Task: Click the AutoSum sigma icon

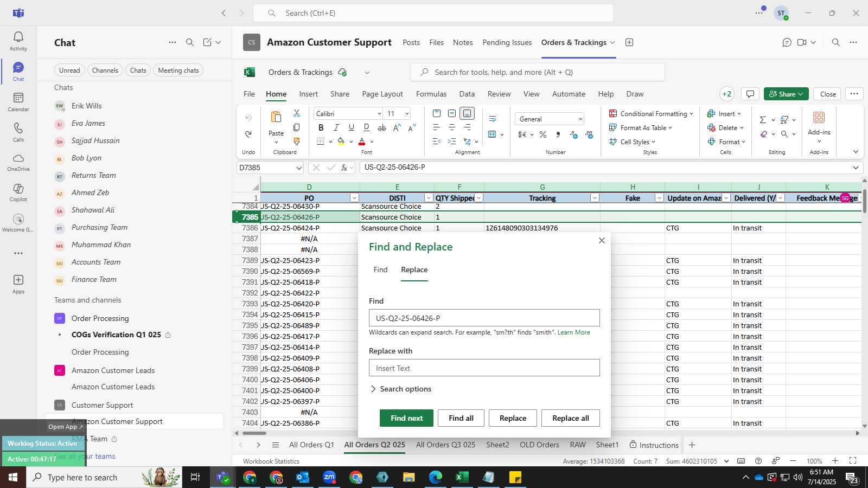Action: coord(763,120)
